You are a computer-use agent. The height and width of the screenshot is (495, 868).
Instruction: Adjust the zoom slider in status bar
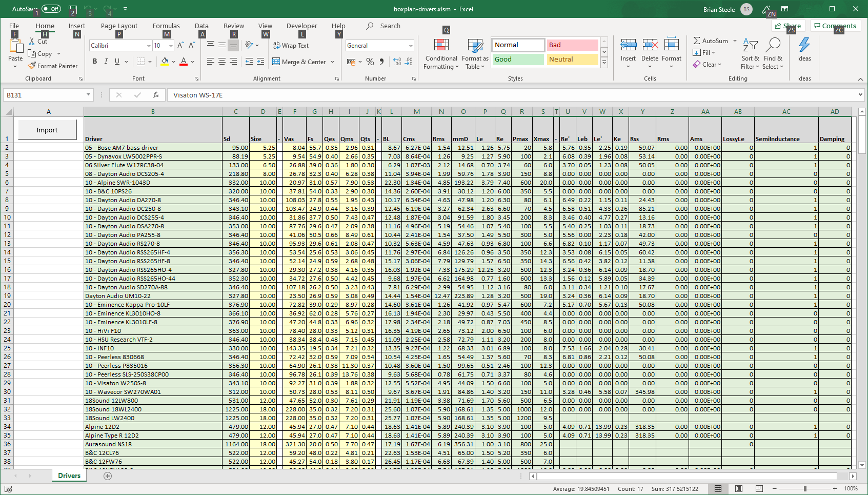[x=805, y=488]
